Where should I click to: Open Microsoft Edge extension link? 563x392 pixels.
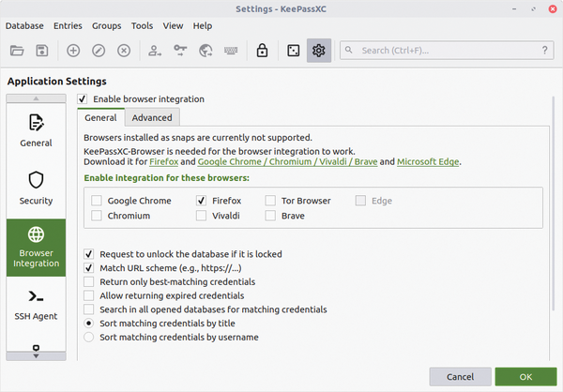(428, 162)
